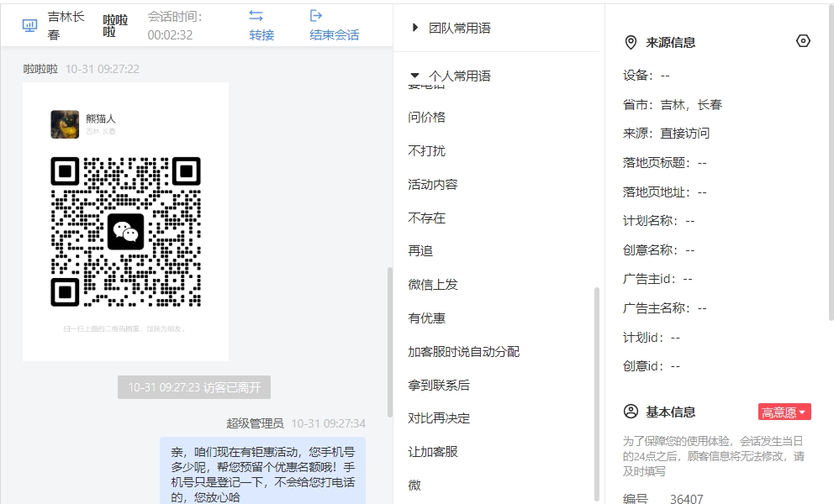Screen dimensions: 834x504
Task: Click the 计划名称 row
Action: (x=659, y=221)
